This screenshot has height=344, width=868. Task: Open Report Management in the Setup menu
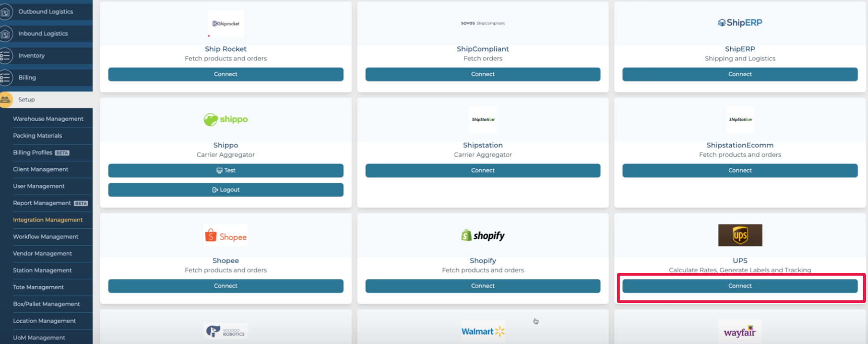[42, 203]
